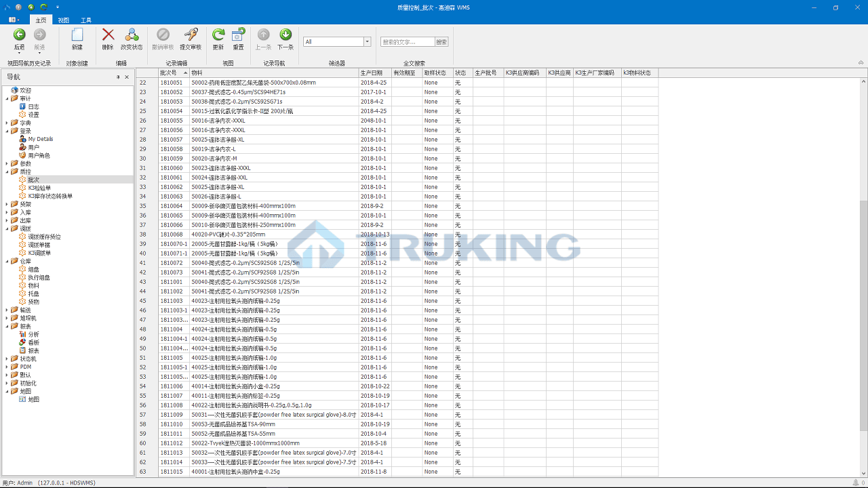
Task: Click the 重置 (Reset) view icon
Action: [238, 35]
